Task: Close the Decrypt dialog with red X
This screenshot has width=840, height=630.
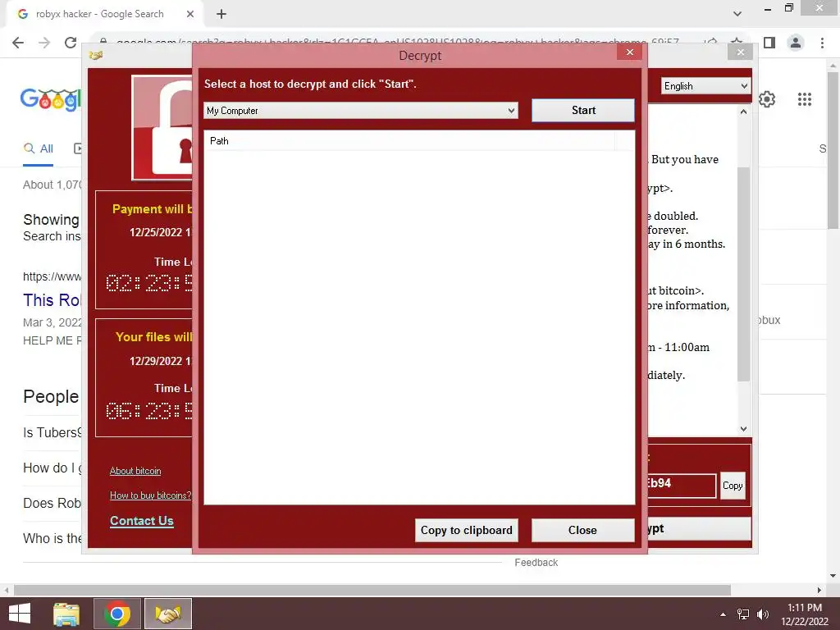Action: click(630, 52)
